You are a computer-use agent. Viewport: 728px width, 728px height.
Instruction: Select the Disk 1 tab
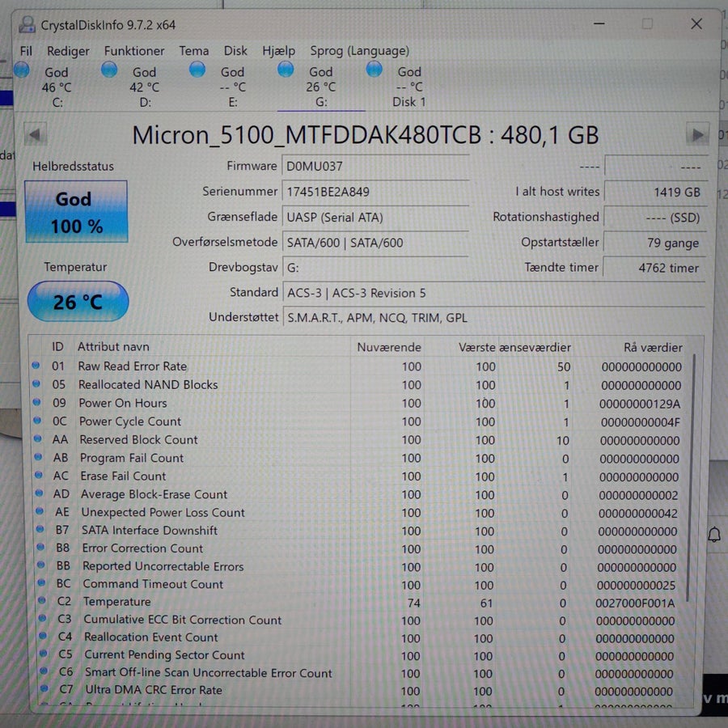coord(409,87)
